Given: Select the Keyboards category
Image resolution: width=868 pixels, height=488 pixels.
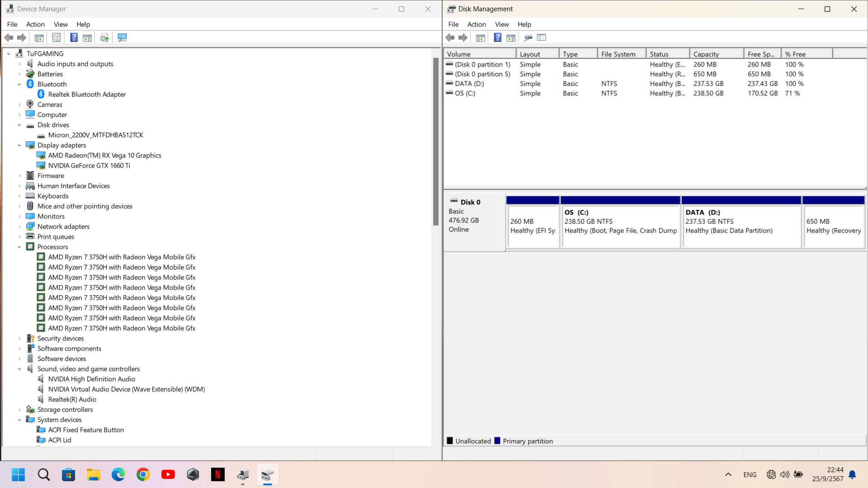Looking at the screenshot, I should tap(53, 196).
